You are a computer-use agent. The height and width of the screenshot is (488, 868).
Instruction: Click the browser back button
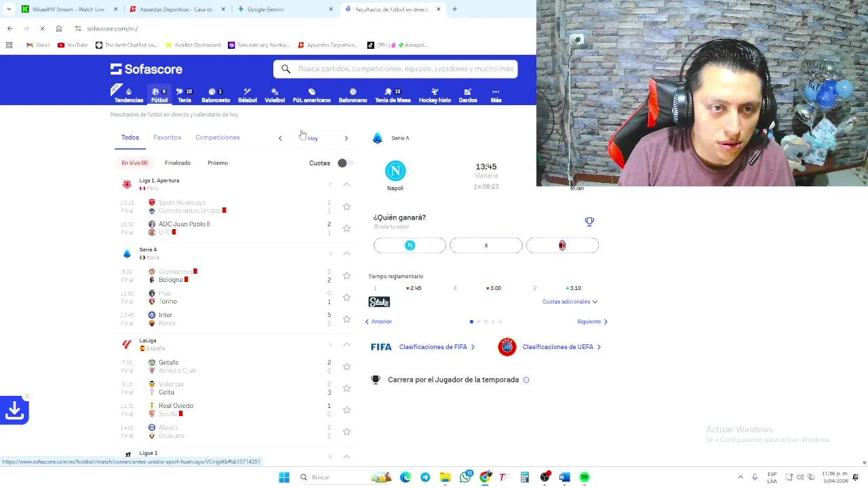(x=9, y=28)
